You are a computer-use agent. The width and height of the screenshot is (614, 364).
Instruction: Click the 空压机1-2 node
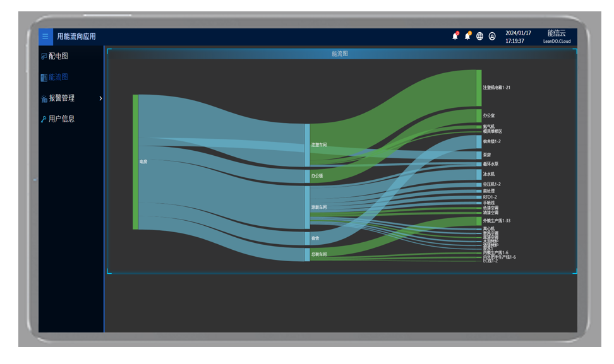pyautogui.click(x=479, y=185)
